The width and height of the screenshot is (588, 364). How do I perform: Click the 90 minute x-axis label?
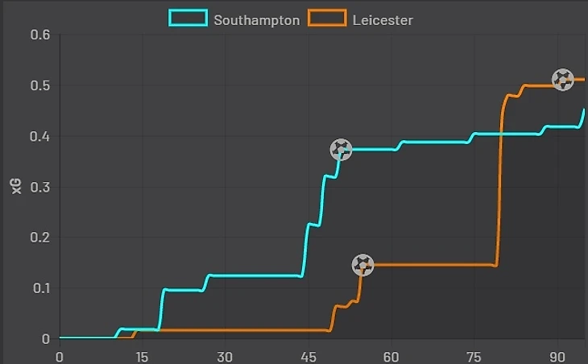(557, 356)
